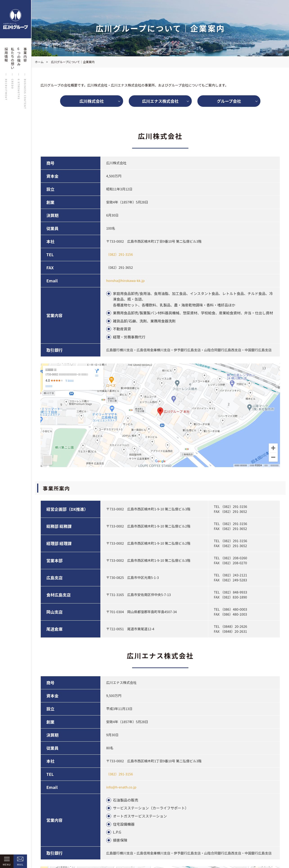This screenshot has height=868, width=289.
Task: Click the 昭和11年3月12日 establishment date
Action: pyautogui.click(x=119, y=189)
